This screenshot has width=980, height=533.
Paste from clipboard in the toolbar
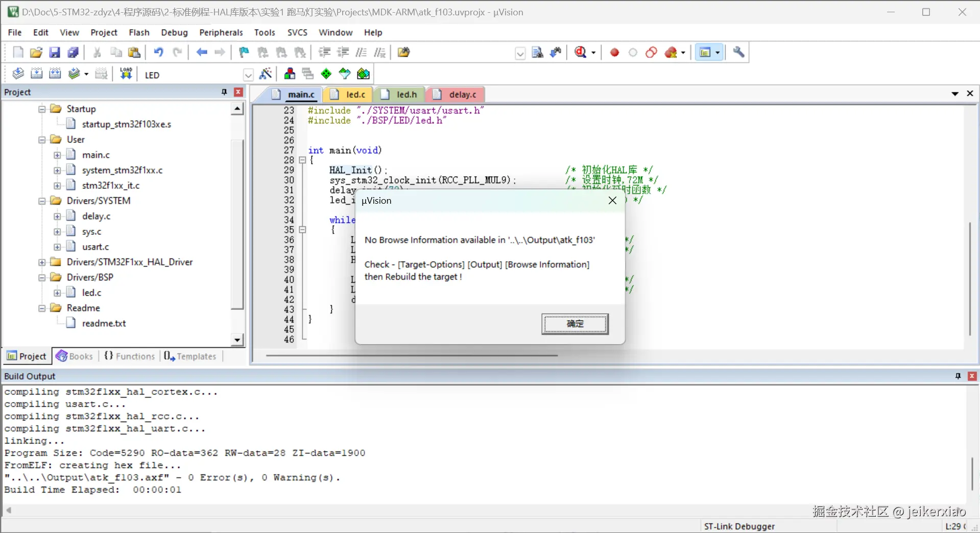(134, 53)
